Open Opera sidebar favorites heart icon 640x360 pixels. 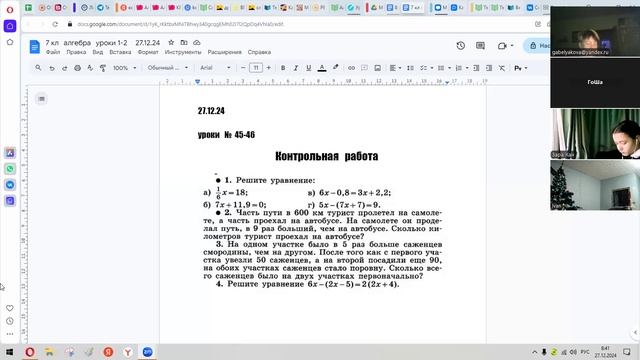10,308
